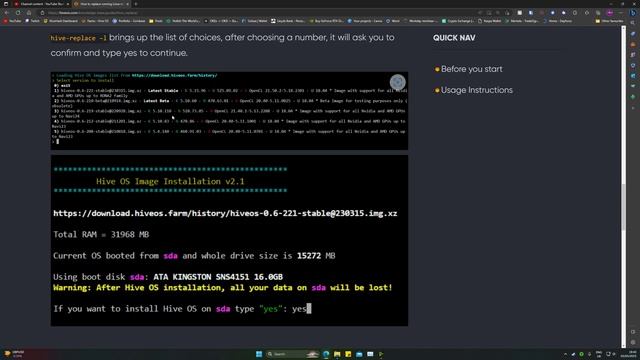Open the weather widget on the taskbar
This screenshot has width=640, height=360.
pyautogui.click(x=15, y=354)
